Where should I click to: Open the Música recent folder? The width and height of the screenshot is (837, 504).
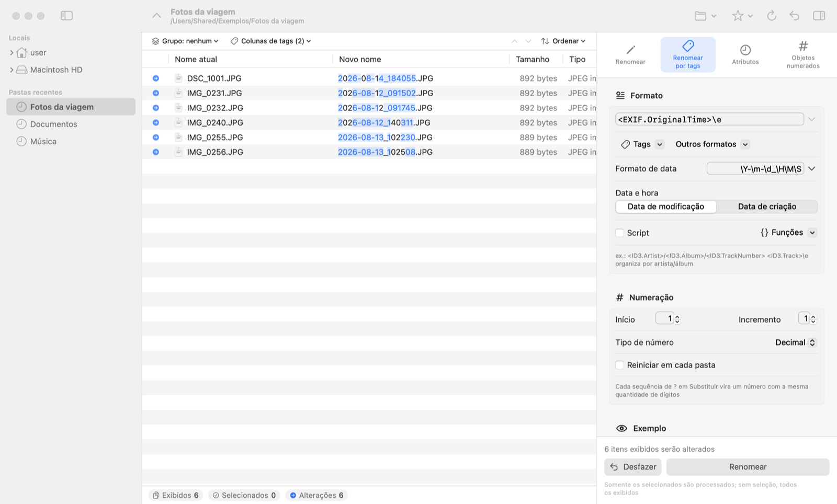(x=71, y=141)
